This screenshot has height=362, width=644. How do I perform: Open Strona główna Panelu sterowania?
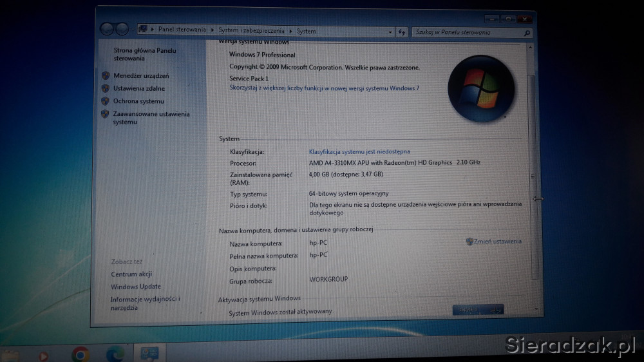[x=144, y=54]
